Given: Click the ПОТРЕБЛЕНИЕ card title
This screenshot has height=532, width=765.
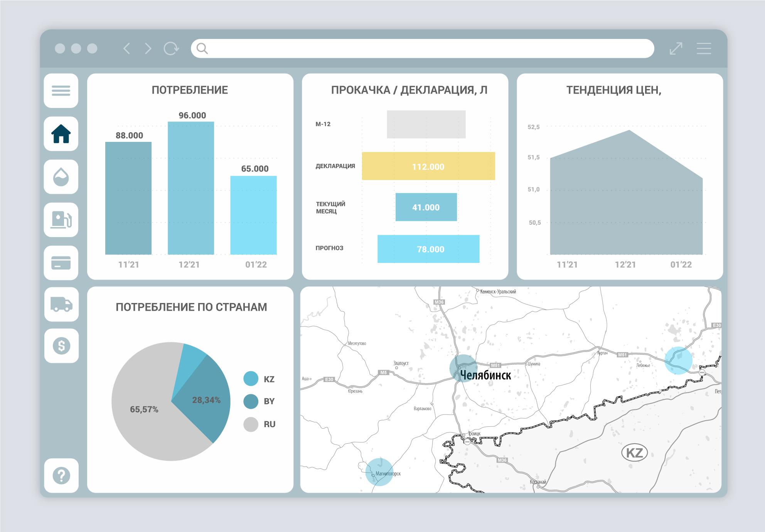Looking at the screenshot, I should (x=190, y=90).
